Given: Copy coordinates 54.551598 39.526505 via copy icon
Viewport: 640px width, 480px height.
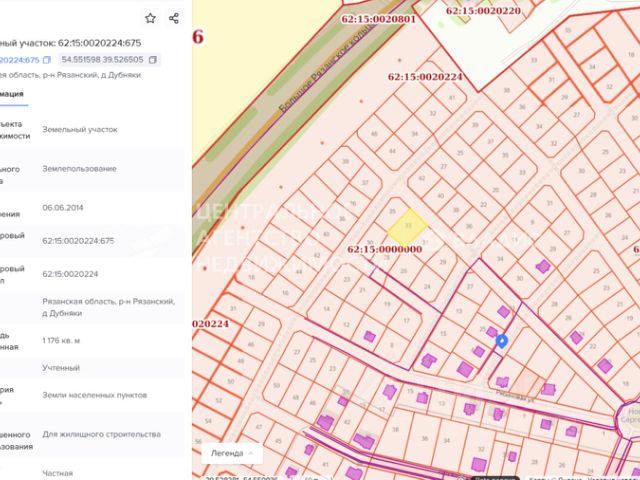Looking at the screenshot, I should tap(153, 60).
